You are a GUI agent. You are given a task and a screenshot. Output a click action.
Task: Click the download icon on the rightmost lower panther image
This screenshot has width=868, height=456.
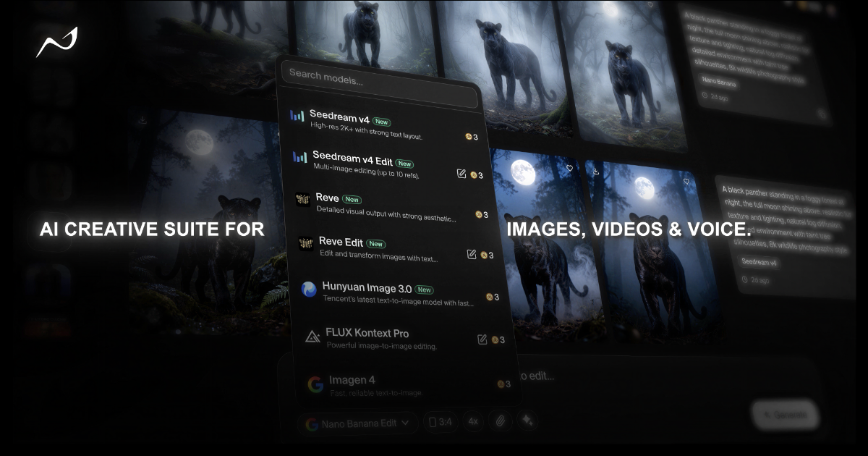(596, 172)
